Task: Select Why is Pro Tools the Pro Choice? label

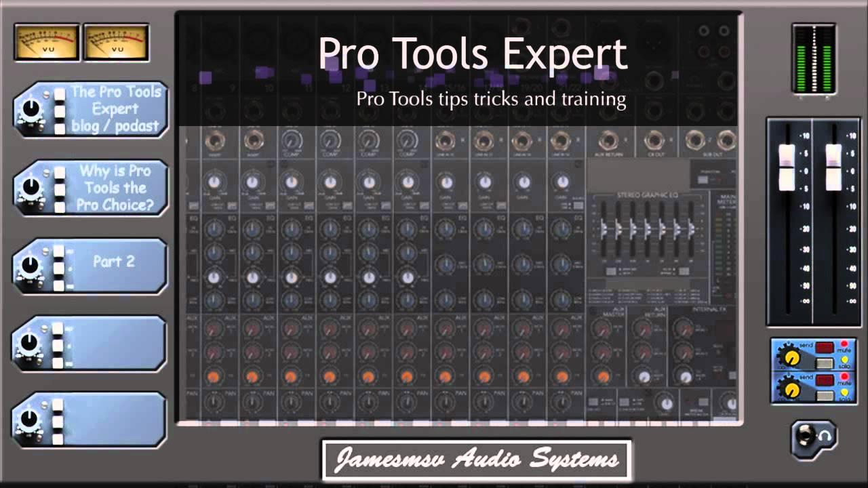Action: [x=115, y=188]
